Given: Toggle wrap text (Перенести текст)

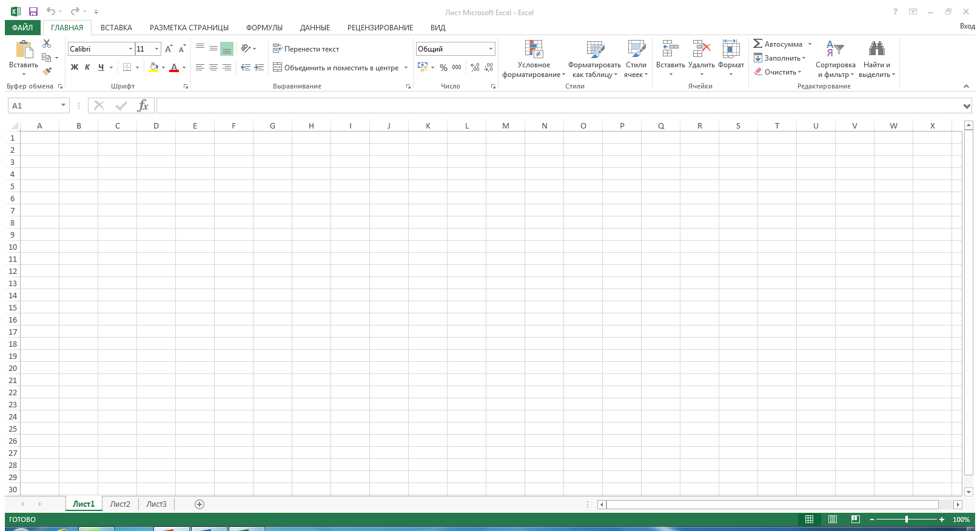Looking at the screenshot, I should (306, 49).
